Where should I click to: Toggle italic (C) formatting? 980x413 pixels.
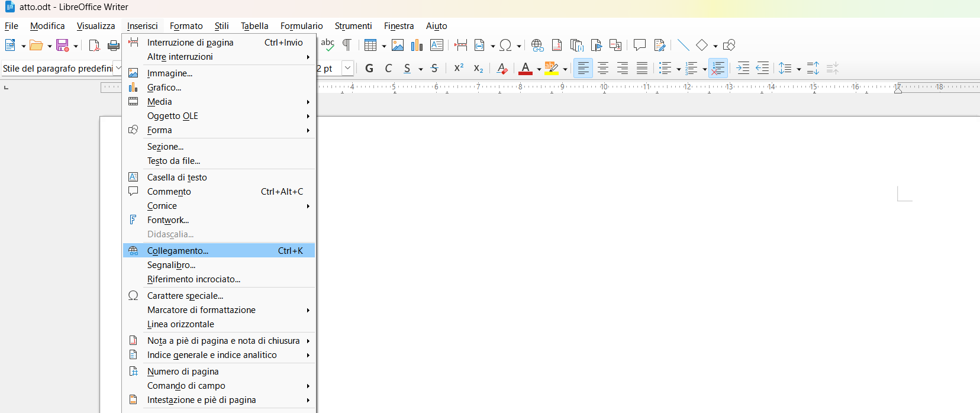click(x=389, y=68)
